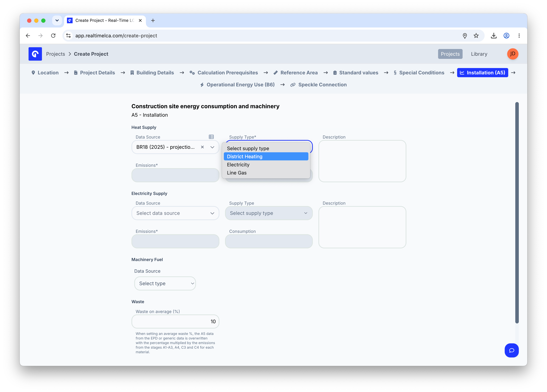The width and height of the screenshot is (547, 392).
Task: Select the Installation (A5) step
Action: pyautogui.click(x=482, y=73)
